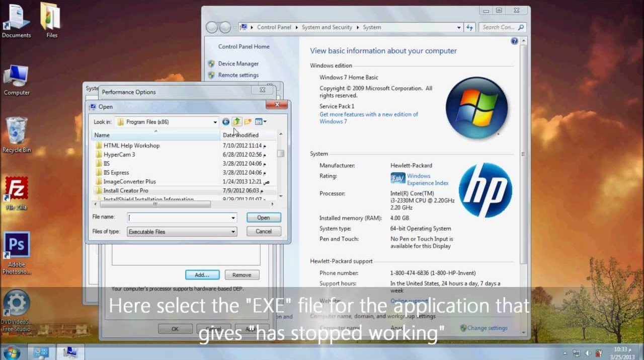Open Device Manager link
Viewport: 644px width, 360px height.
pos(238,64)
